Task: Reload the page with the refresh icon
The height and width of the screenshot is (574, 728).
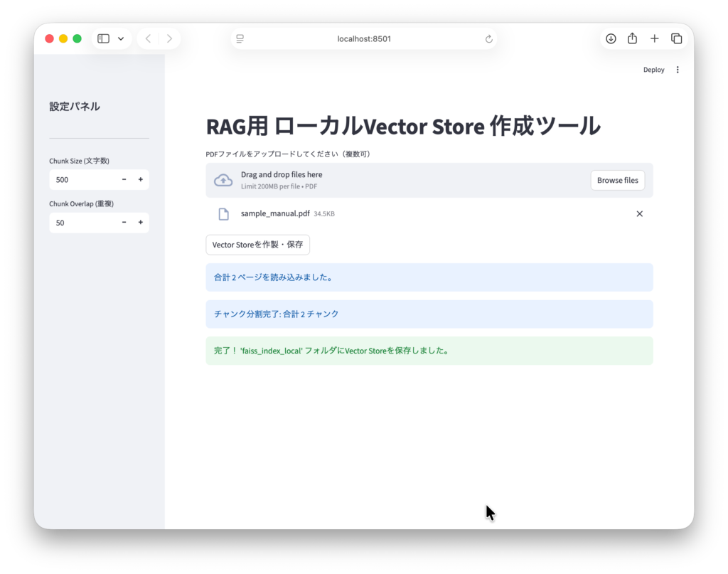Action: [489, 39]
